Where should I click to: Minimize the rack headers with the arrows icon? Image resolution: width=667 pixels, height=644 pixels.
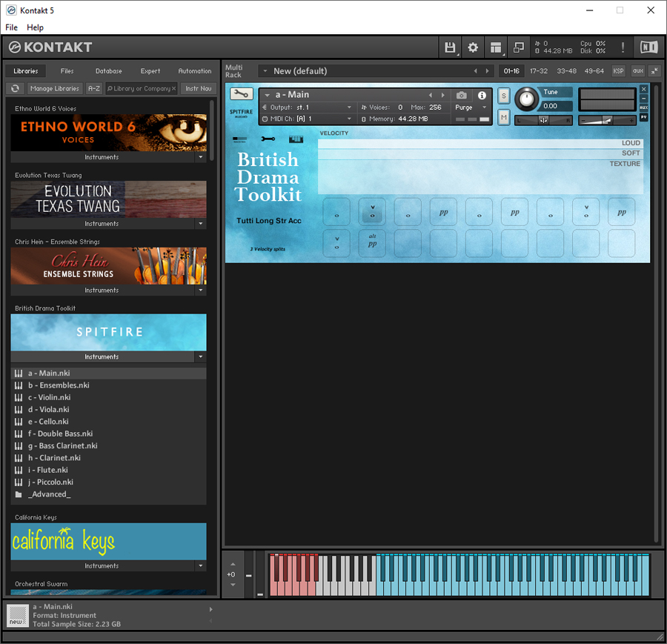click(654, 71)
